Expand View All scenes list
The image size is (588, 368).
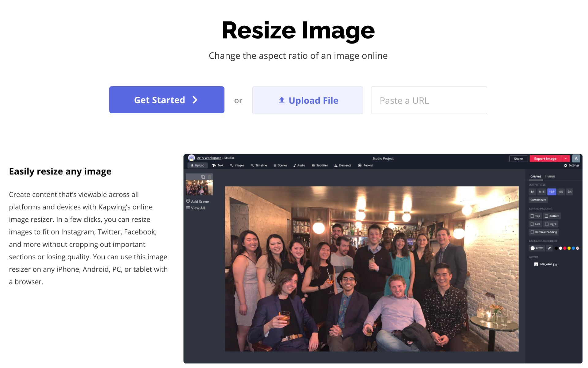[x=195, y=208]
